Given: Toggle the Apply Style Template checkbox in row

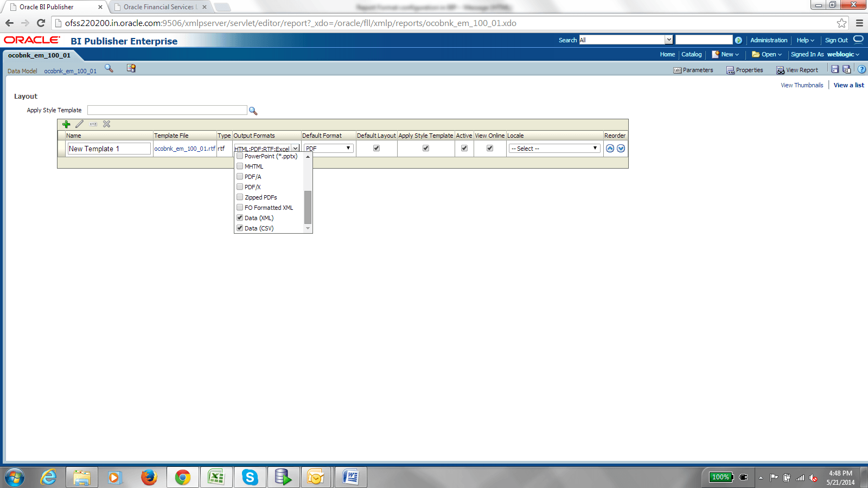Looking at the screenshot, I should (426, 148).
